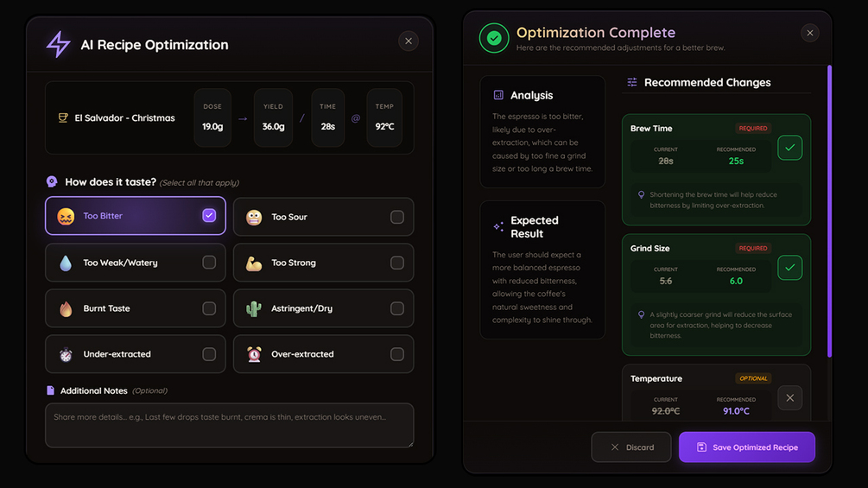Click the Additional Notes document icon

click(50, 390)
